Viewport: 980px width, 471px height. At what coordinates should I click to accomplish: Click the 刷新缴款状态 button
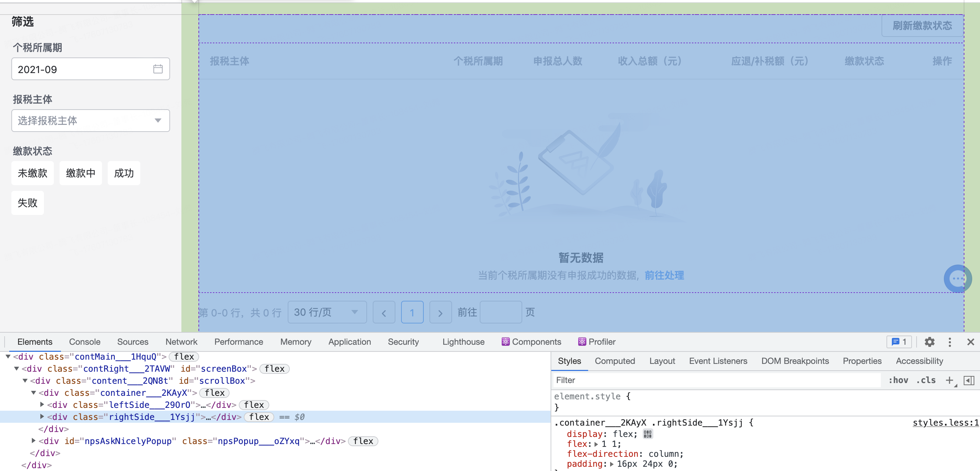(922, 26)
